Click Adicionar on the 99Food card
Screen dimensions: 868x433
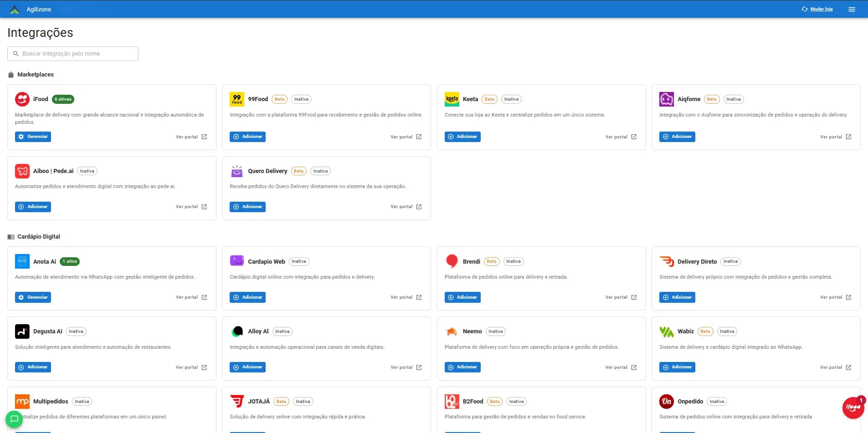click(247, 137)
